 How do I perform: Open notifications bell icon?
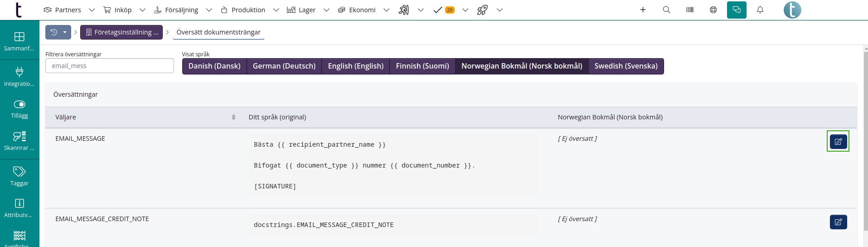tap(760, 10)
